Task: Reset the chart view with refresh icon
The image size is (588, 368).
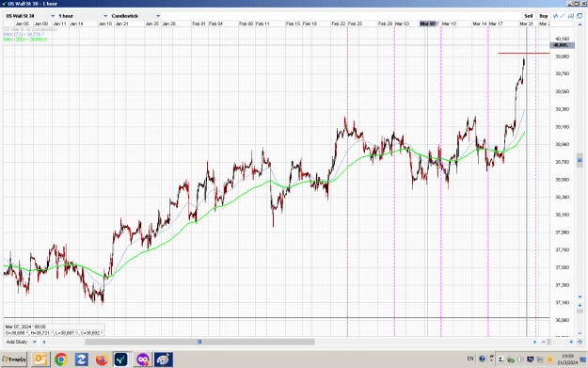Action: tap(580, 342)
